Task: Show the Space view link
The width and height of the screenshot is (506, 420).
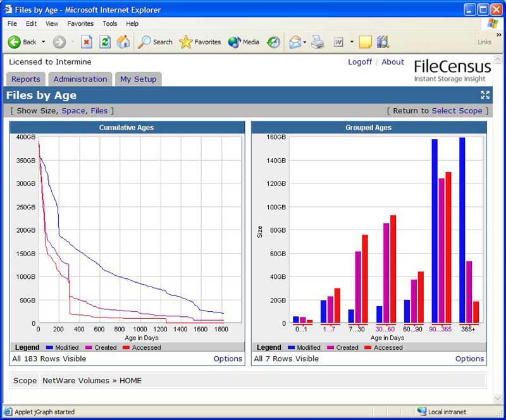Action: tap(73, 111)
